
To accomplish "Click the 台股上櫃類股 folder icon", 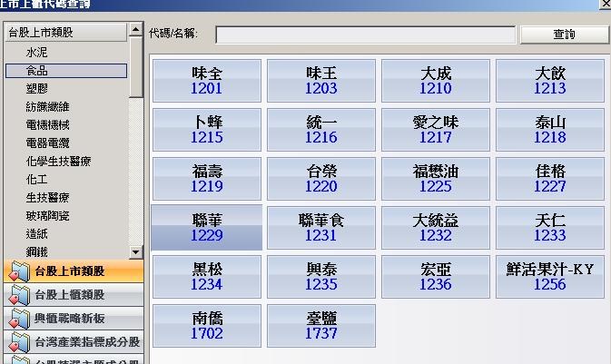I will coord(19,295).
